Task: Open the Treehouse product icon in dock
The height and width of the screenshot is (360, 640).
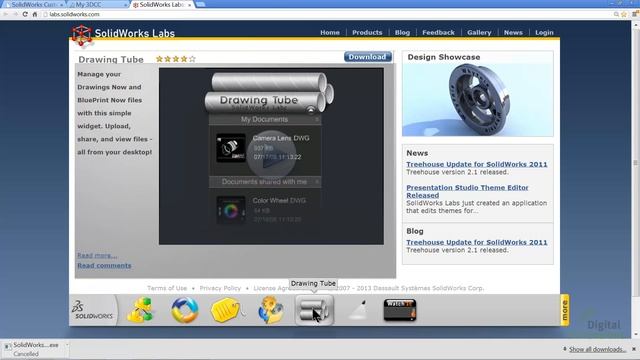Action: (140, 310)
